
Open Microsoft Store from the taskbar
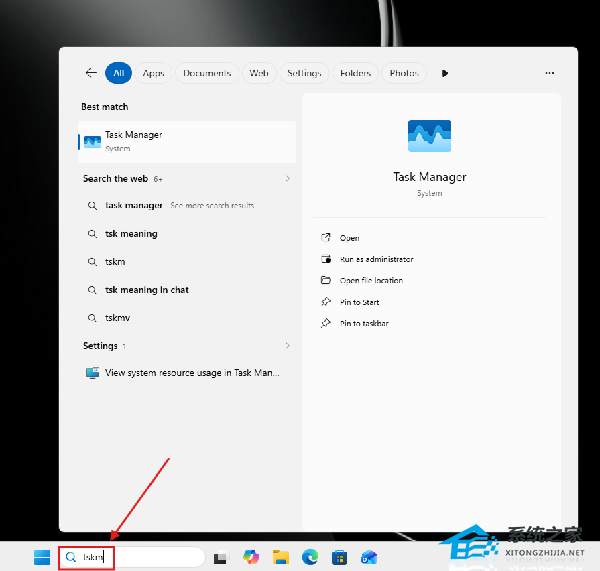[339, 558]
